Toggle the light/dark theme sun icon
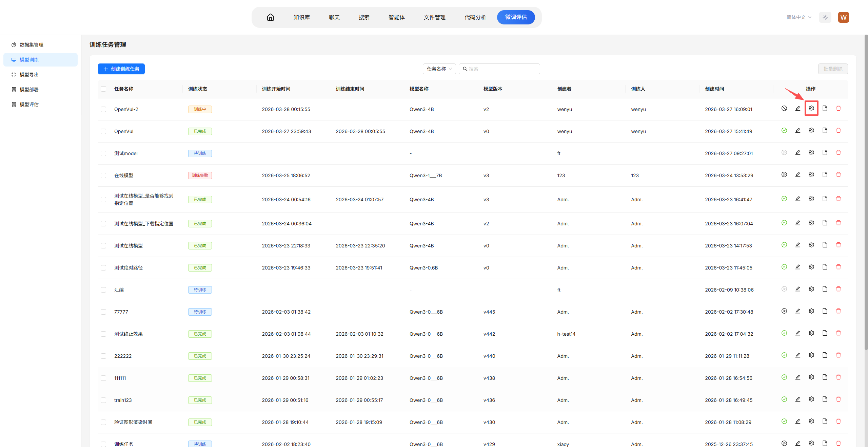Image resolution: width=868 pixels, height=447 pixels. [825, 17]
